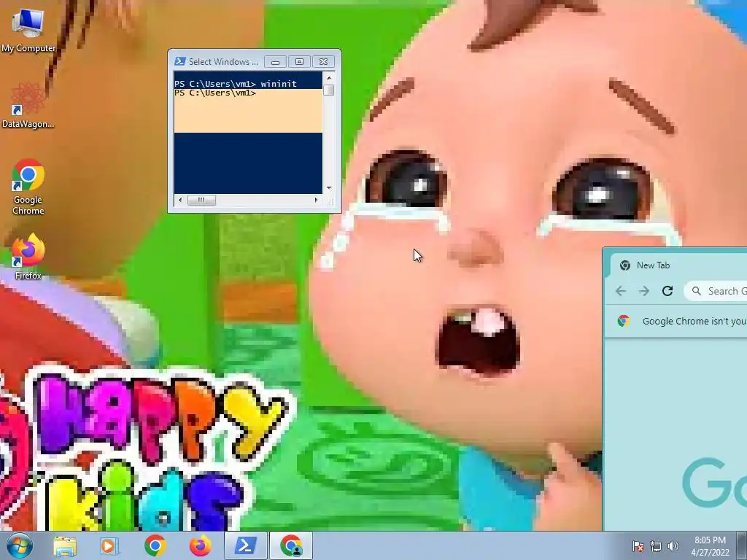Image resolution: width=747 pixels, height=560 pixels.
Task: Click the PowerShell vertical scroll-up arrow
Action: point(329,77)
